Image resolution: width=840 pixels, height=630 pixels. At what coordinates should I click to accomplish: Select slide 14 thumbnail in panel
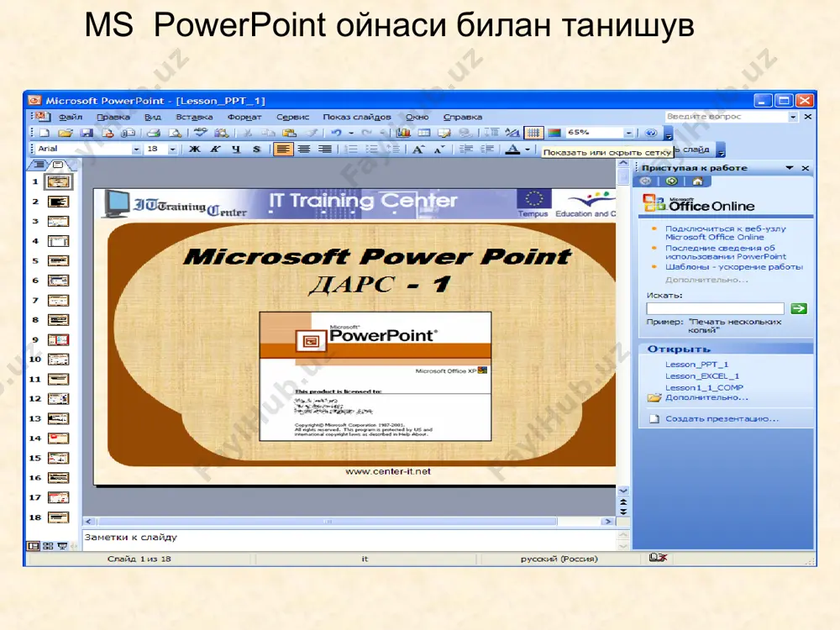pyautogui.click(x=59, y=438)
